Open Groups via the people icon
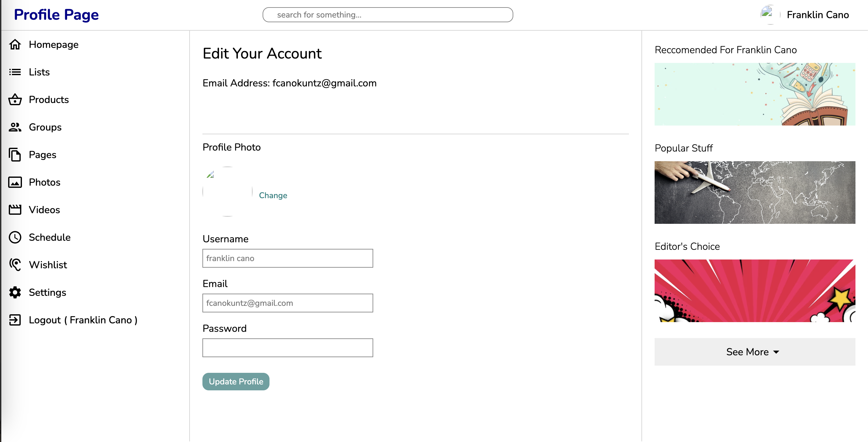 point(15,127)
